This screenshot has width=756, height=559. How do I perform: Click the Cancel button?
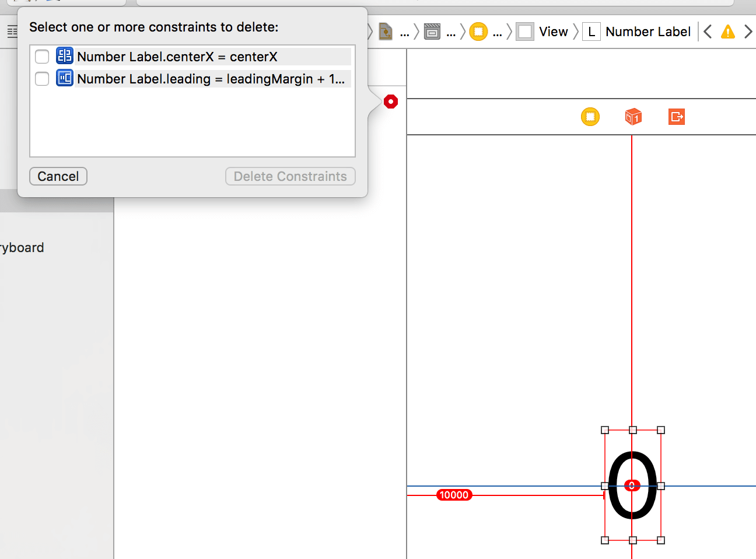[58, 176]
